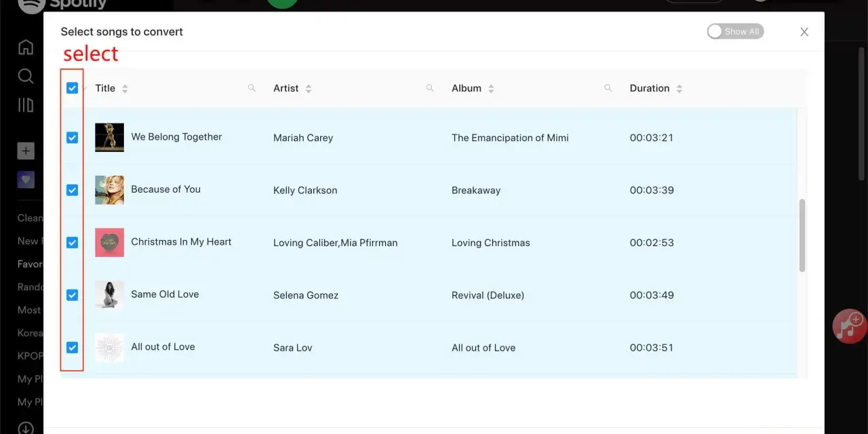Search within Title column magnifier
This screenshot has width=868, height=434.
pos(252,88)
